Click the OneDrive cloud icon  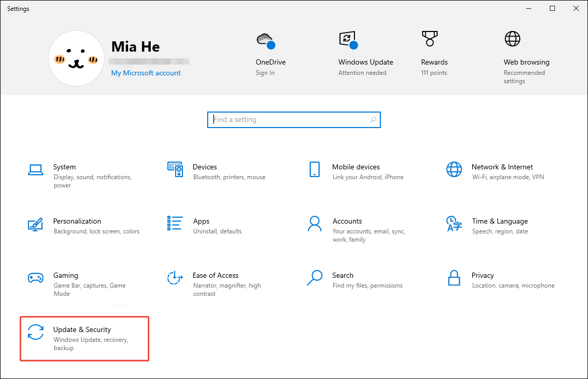tap(265, 39)
